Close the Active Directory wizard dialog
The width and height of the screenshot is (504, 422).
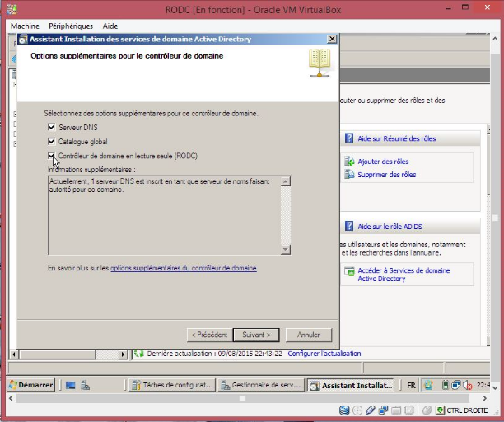coord(332,40)
